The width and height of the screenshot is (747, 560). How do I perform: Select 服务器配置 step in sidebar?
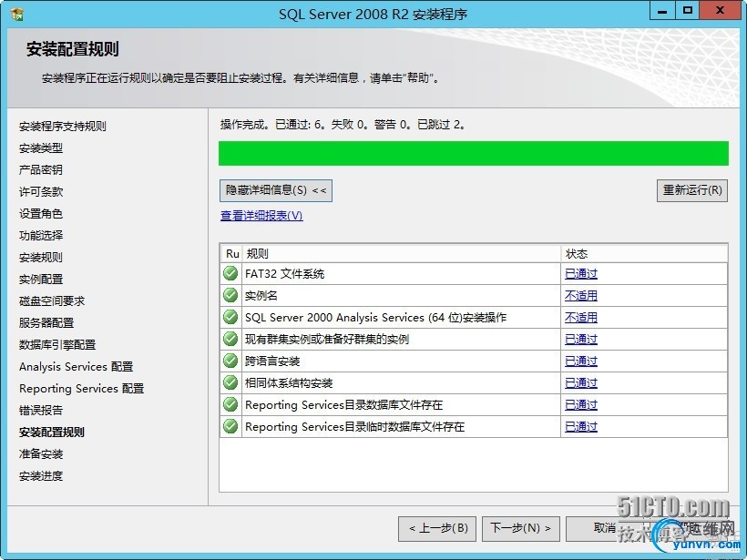tap(46, 323)
